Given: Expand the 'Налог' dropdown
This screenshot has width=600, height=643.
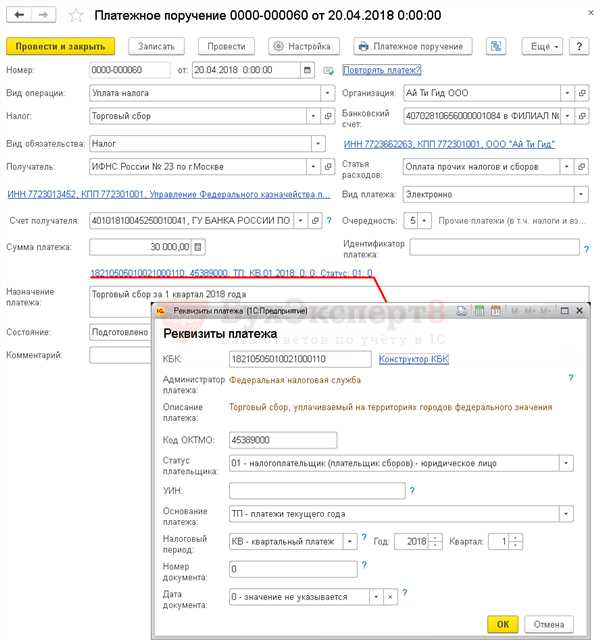Looking at the screenshot, I should 313,116.
